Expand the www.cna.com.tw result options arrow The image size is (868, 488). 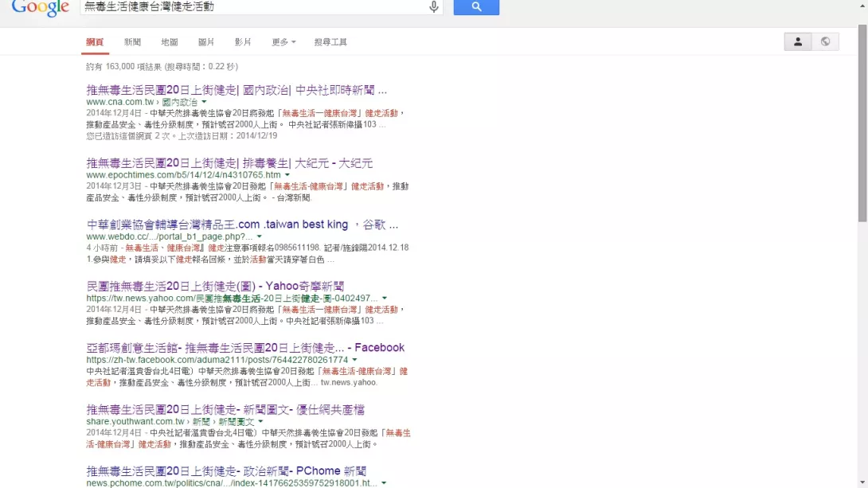tap(205, 102)
